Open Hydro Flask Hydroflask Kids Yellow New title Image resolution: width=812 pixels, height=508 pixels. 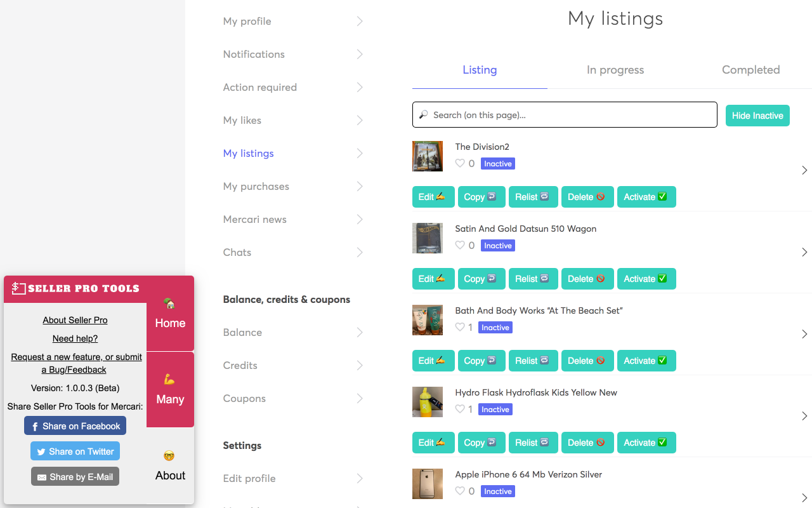pyautogui.click(x=536, y=392)
